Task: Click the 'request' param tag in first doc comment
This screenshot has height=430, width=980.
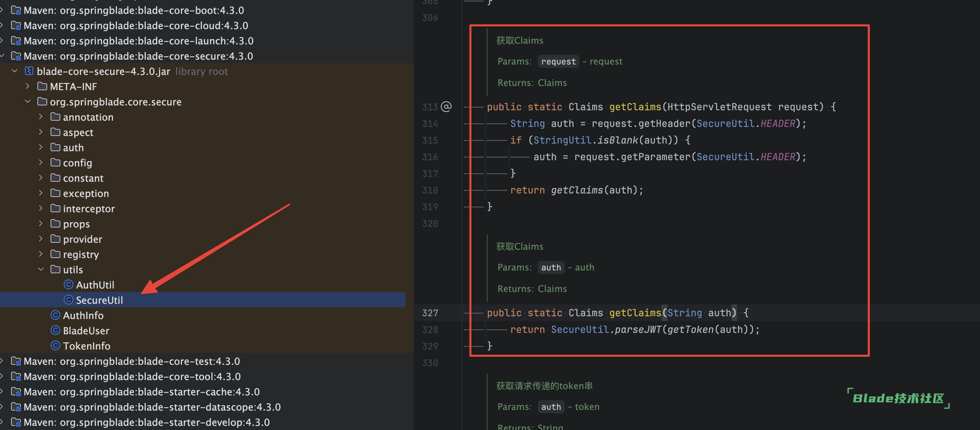Action: (x=558, y=61)
